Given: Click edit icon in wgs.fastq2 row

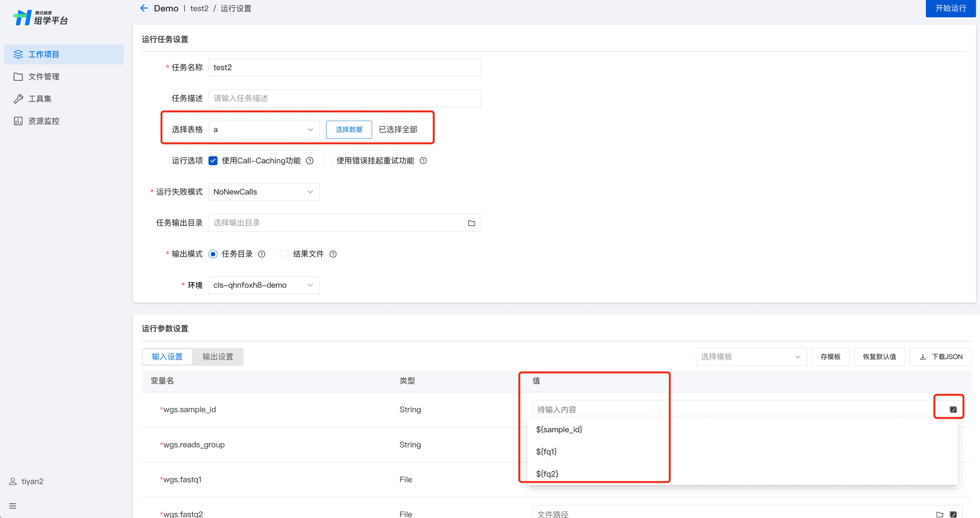Looking at the screenshot, I should [x=953, y=514].
